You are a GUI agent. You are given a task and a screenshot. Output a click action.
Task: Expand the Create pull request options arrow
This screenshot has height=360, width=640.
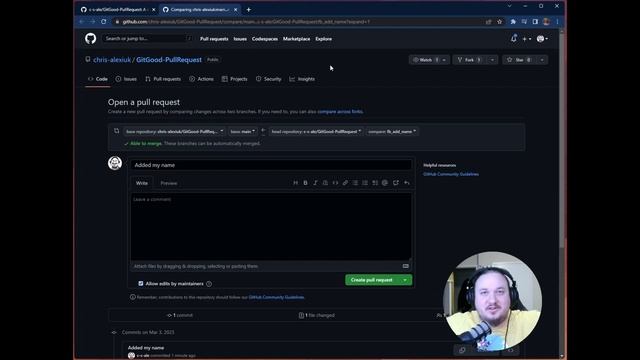405,280
